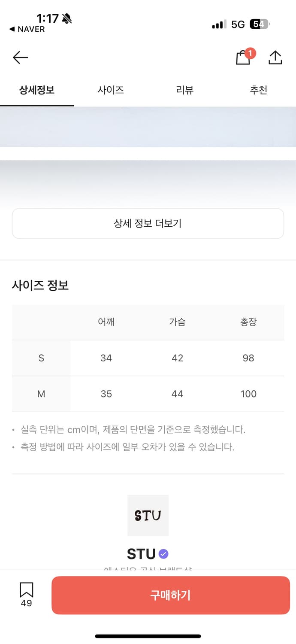Tap the share icon at top right

pos(275,57)
